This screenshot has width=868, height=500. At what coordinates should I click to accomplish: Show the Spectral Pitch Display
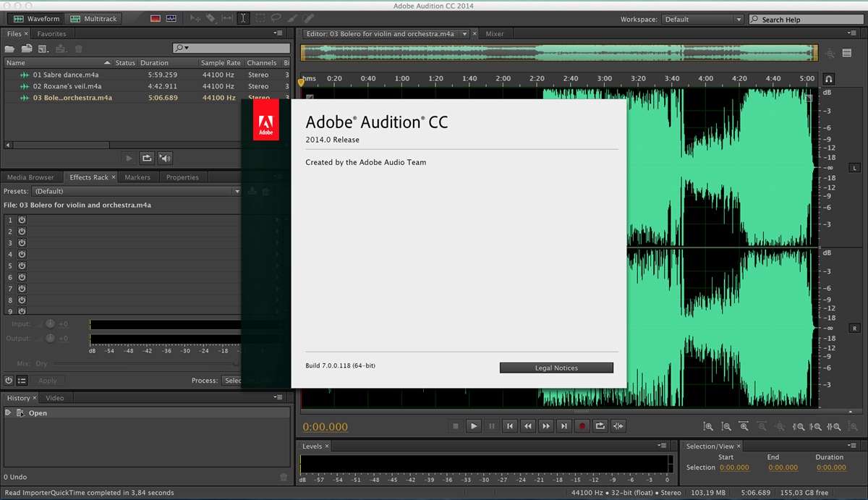click(171, 19)
